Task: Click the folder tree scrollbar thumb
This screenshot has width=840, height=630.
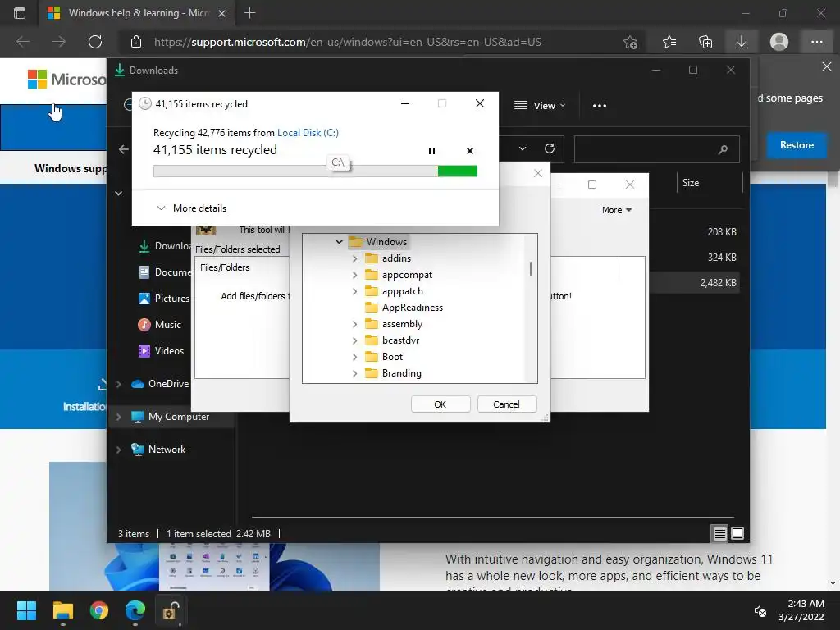Action: 531,268
